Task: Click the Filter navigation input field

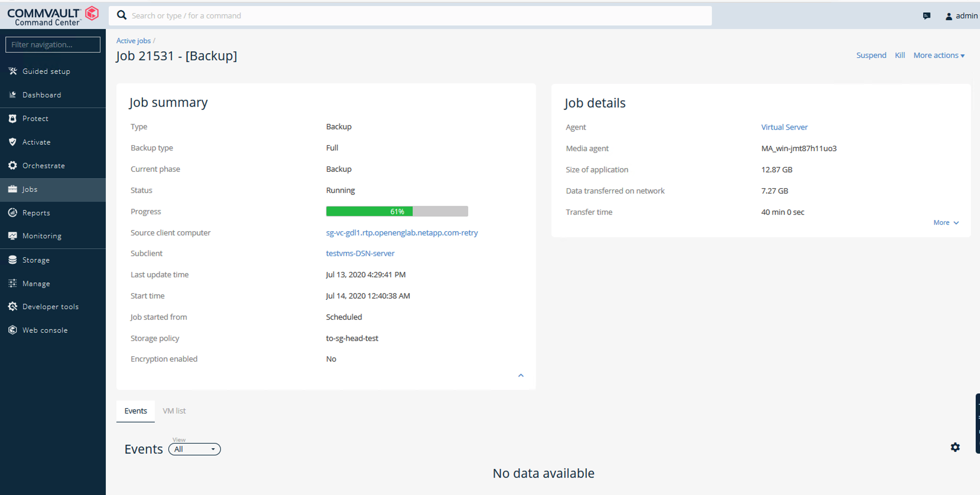Action: tap(53, 45)
